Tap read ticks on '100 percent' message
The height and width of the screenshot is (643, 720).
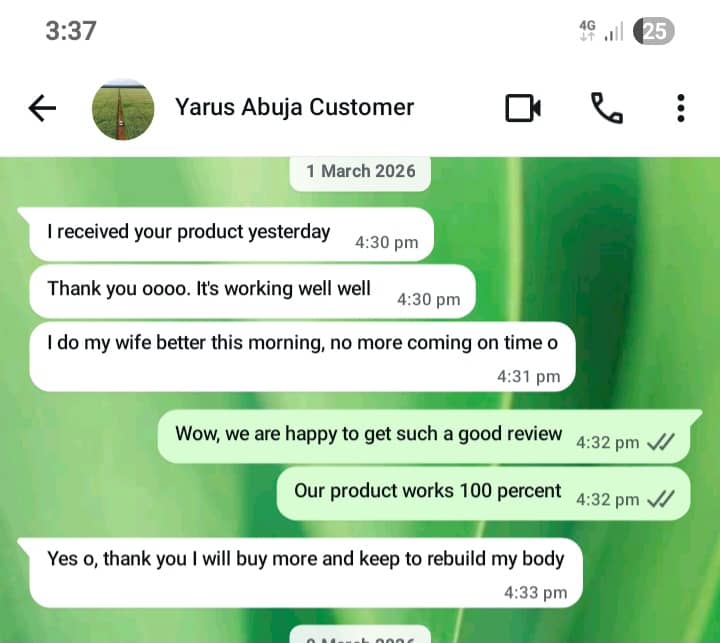(660, 499)
